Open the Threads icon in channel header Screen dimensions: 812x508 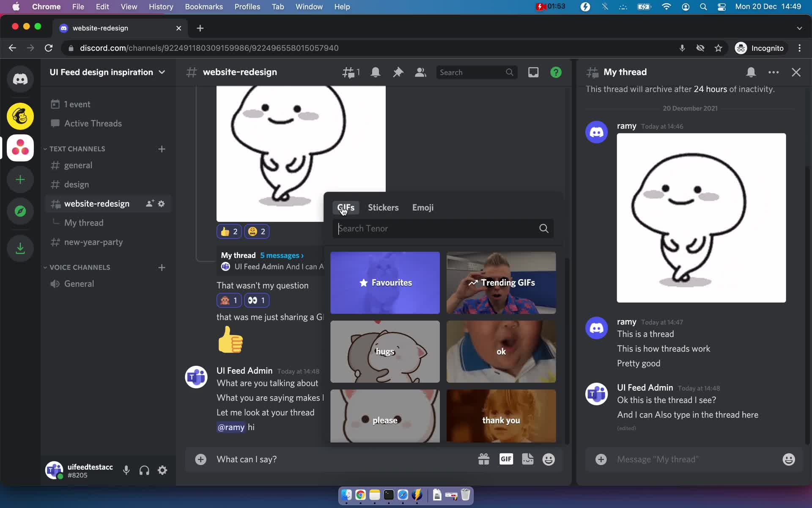click(351, 72)
